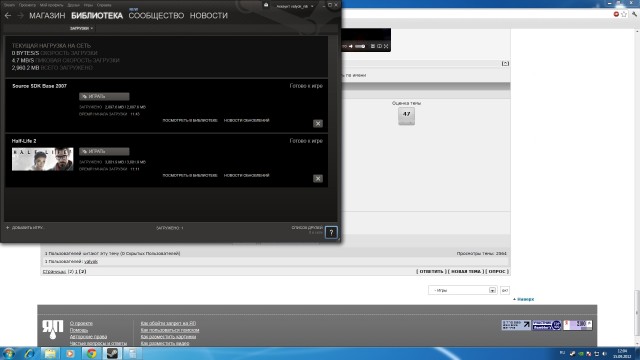Open Windows Media Player from the taskbar

[71, 353]
